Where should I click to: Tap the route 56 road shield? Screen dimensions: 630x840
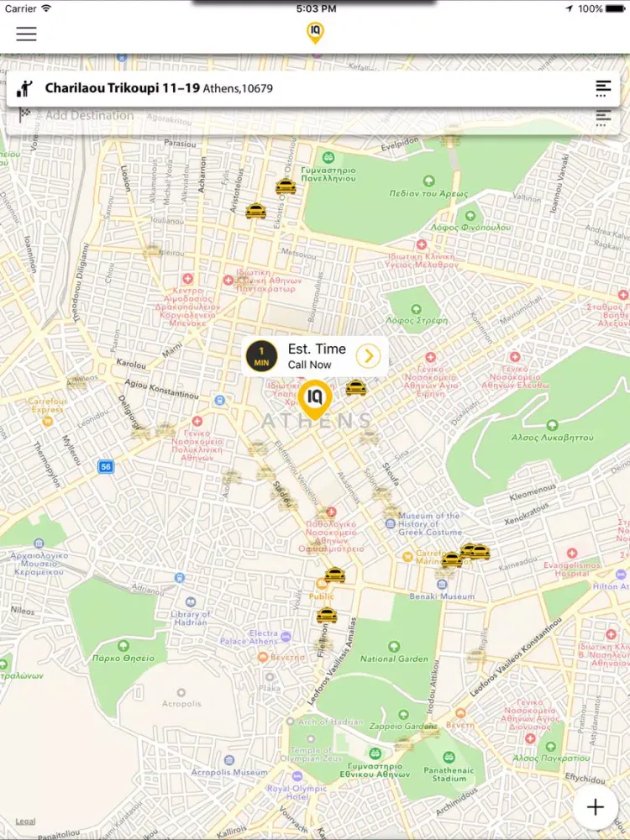pos(106,466)
